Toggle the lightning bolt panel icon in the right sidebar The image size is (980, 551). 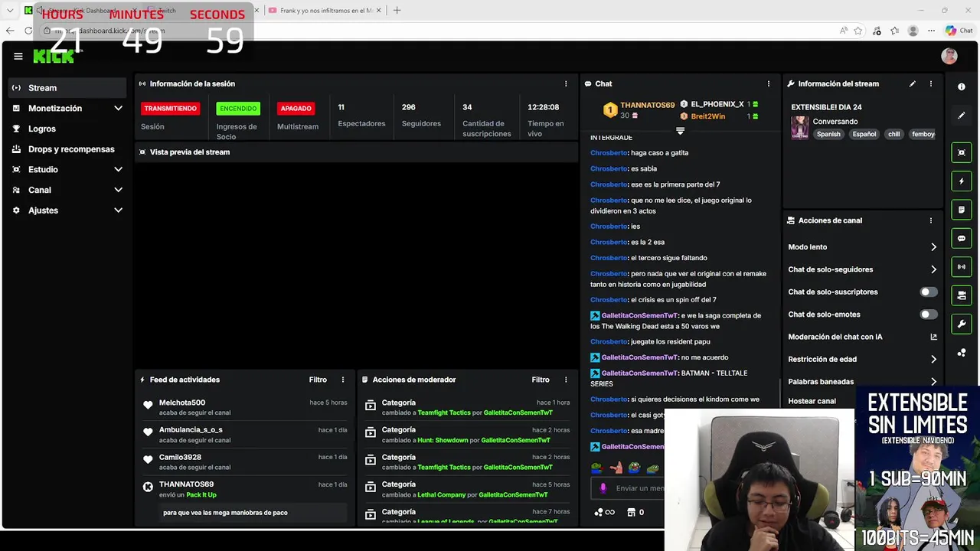click(962, 181)
